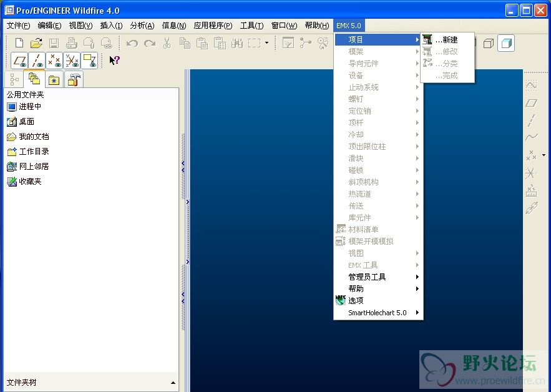Toggle annotation element display
The height and width of the screenshot is (392, 551).
click(90, 61)
